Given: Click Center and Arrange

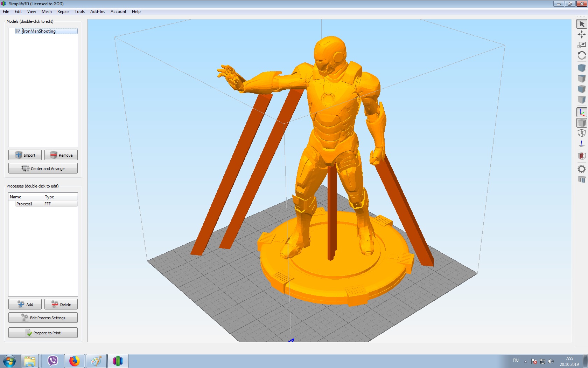Looking at the screenshot, I should coord(43,168).
